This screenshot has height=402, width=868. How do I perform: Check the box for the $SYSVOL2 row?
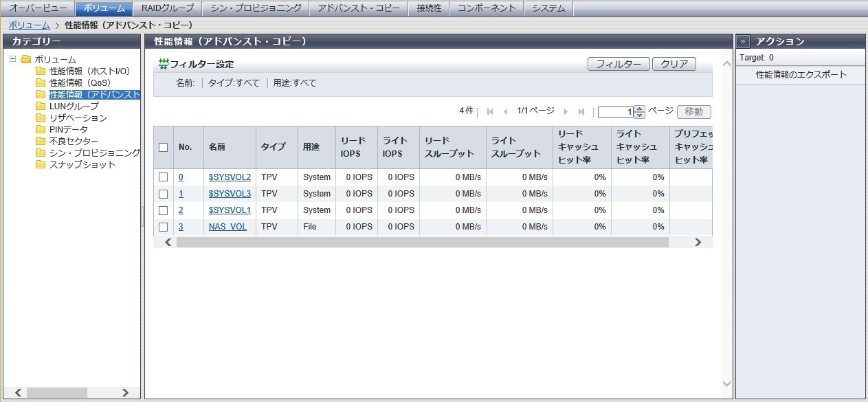163,177
